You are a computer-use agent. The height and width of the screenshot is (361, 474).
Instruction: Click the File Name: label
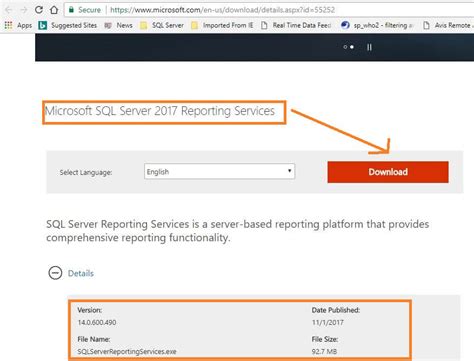[x=94, y=339]
